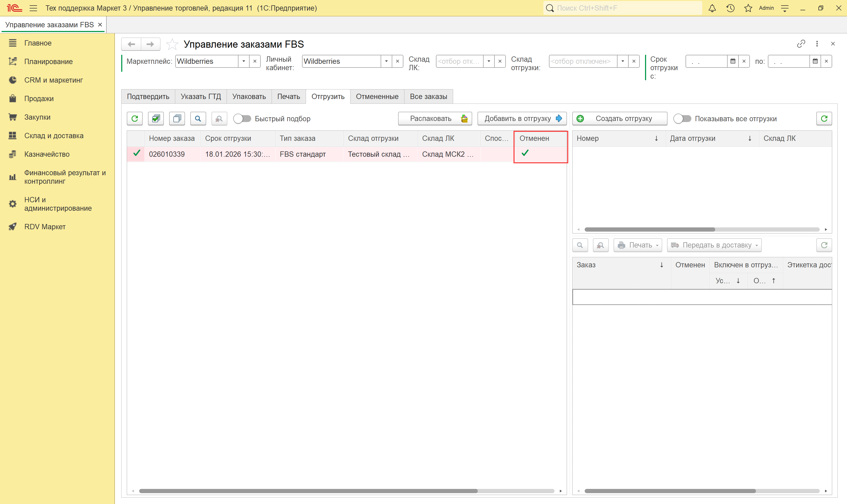Open the Упаковать tab
Viewport: 847px width, 504px height.
(249, 96)
